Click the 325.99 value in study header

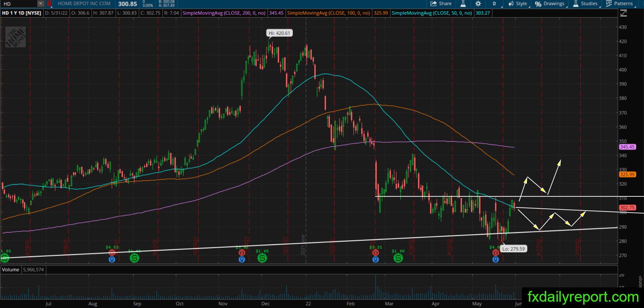pos(381,13)
